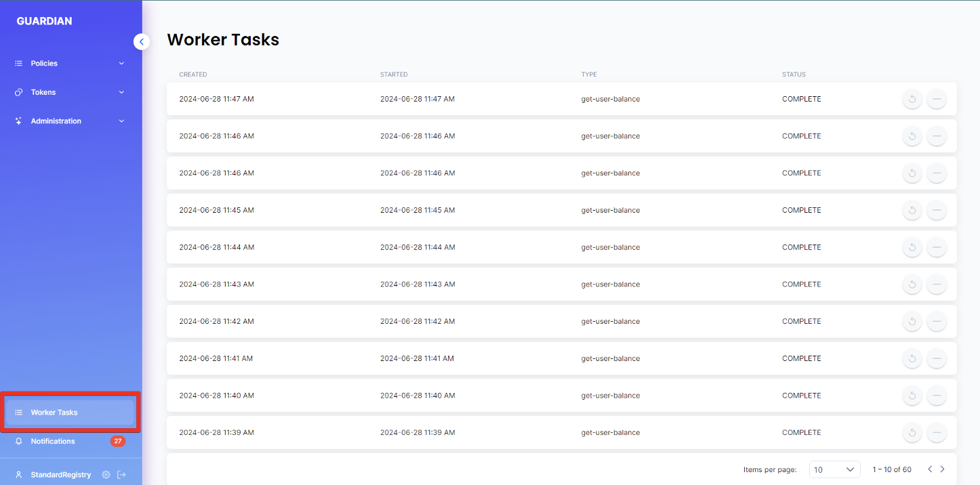
Task: Restart the 11:39 AM task
Action: tap(912, 433)
